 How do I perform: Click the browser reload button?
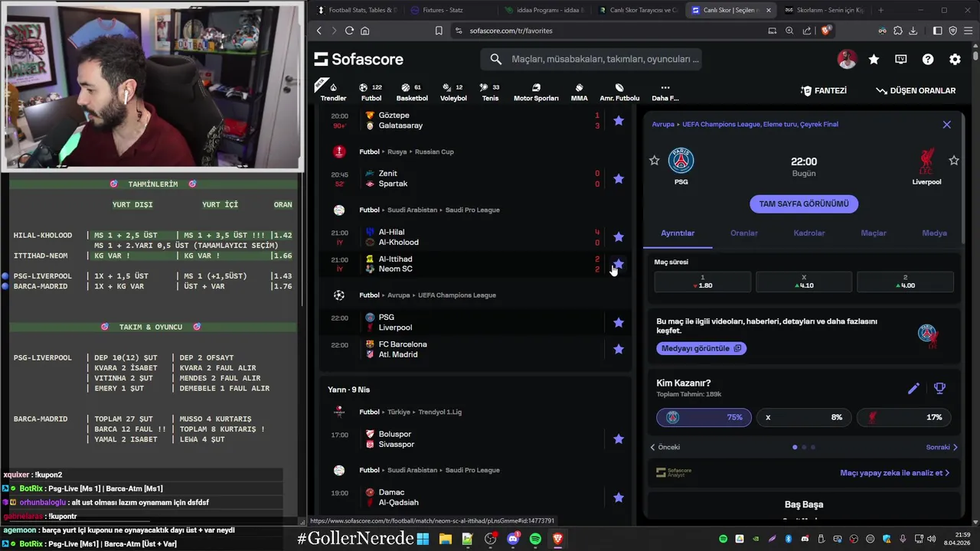click(x=349, y=31)
